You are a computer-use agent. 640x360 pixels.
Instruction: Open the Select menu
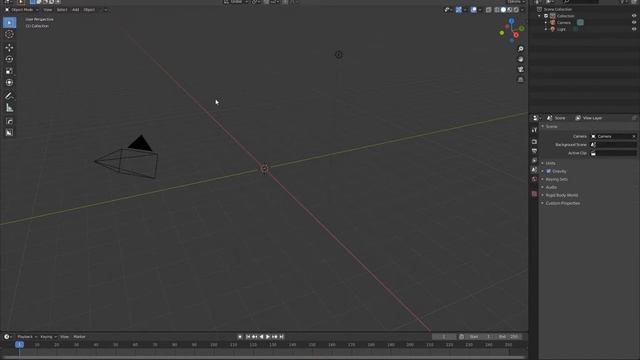(x=62, y=10)
